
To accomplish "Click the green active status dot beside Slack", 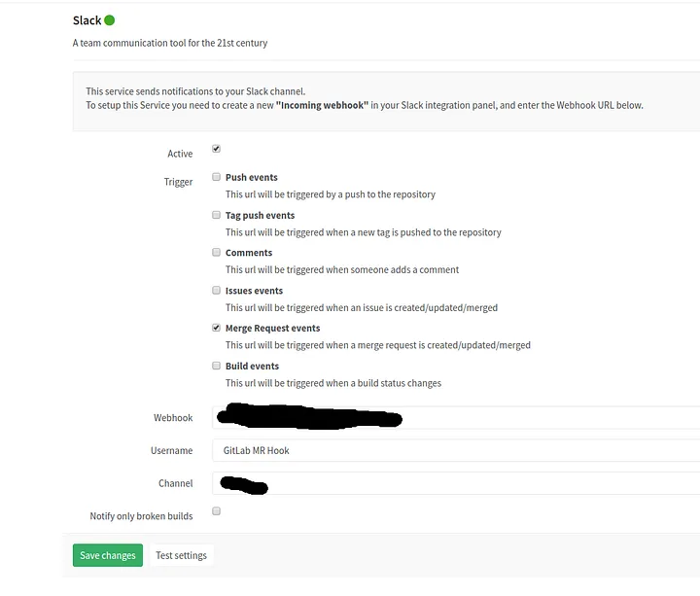I will click(109, 20).
